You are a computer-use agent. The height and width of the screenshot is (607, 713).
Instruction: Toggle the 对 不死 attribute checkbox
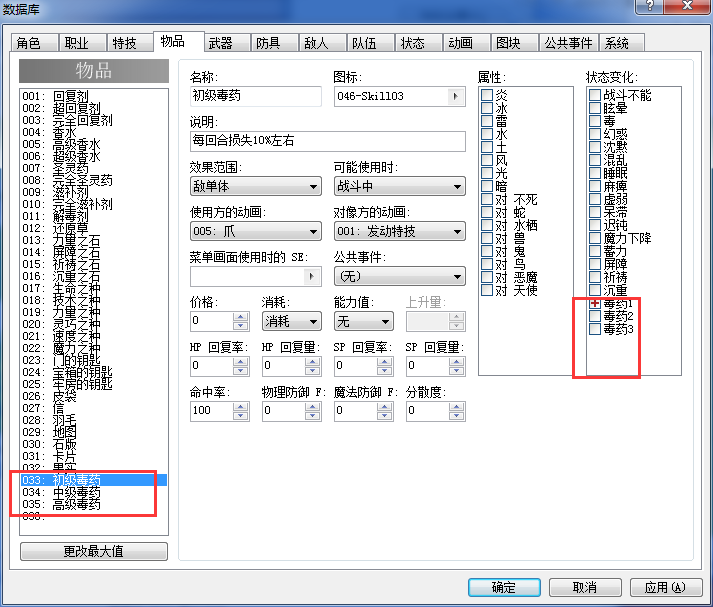[487, 199]
